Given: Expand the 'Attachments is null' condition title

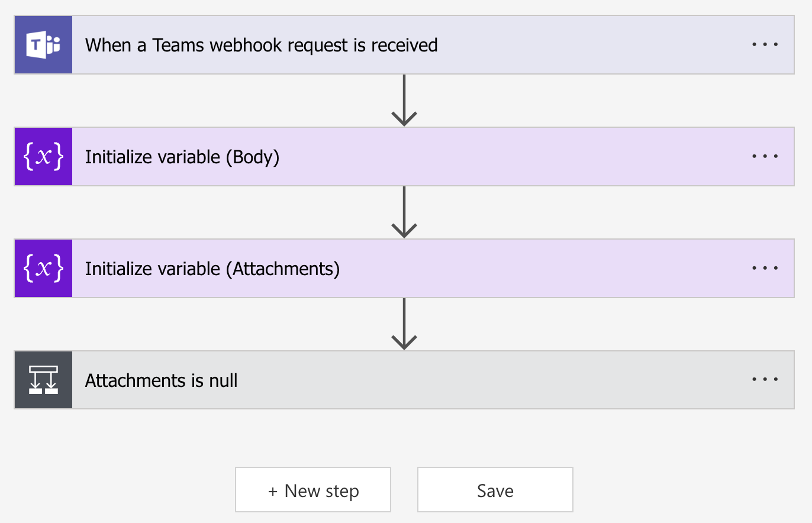Looking at the screenshot, I should [x=162, y=380].
